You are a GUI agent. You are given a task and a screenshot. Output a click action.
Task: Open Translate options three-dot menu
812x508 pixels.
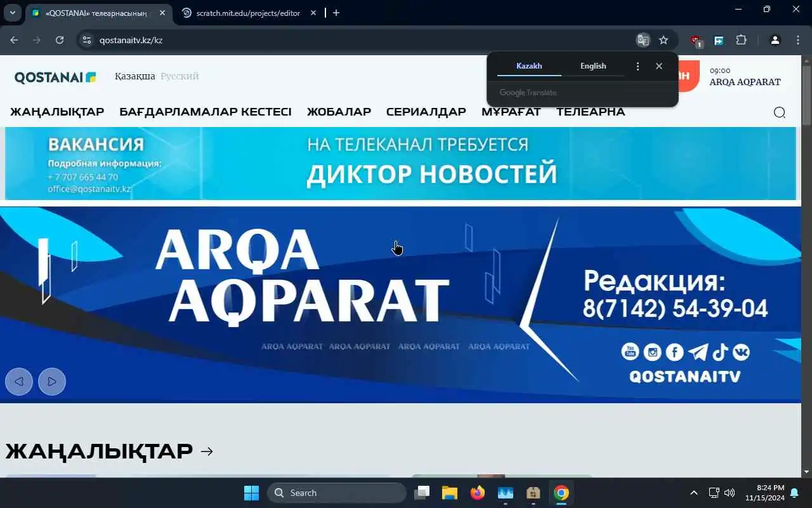pyautogui.click(x=638, y=66)
